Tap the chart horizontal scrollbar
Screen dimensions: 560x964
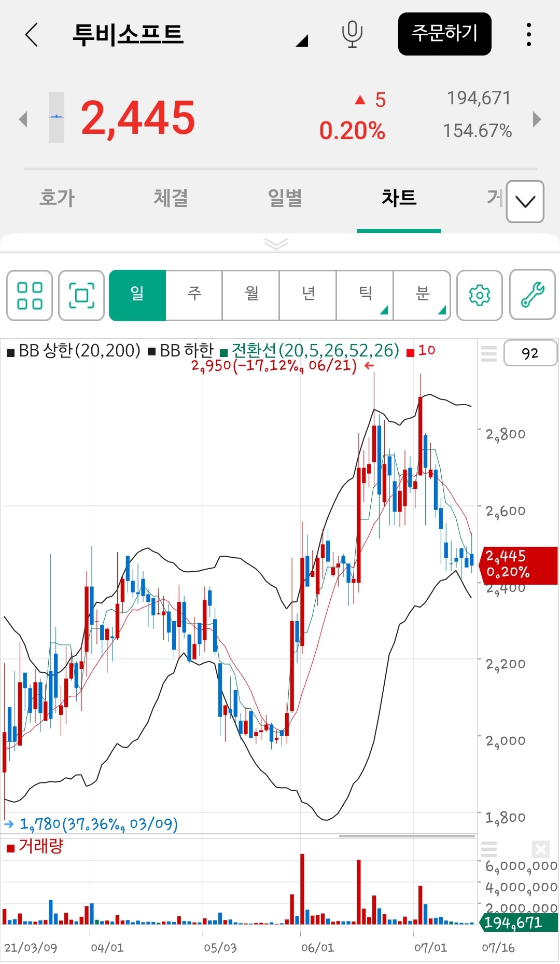(x=407, y=836)
